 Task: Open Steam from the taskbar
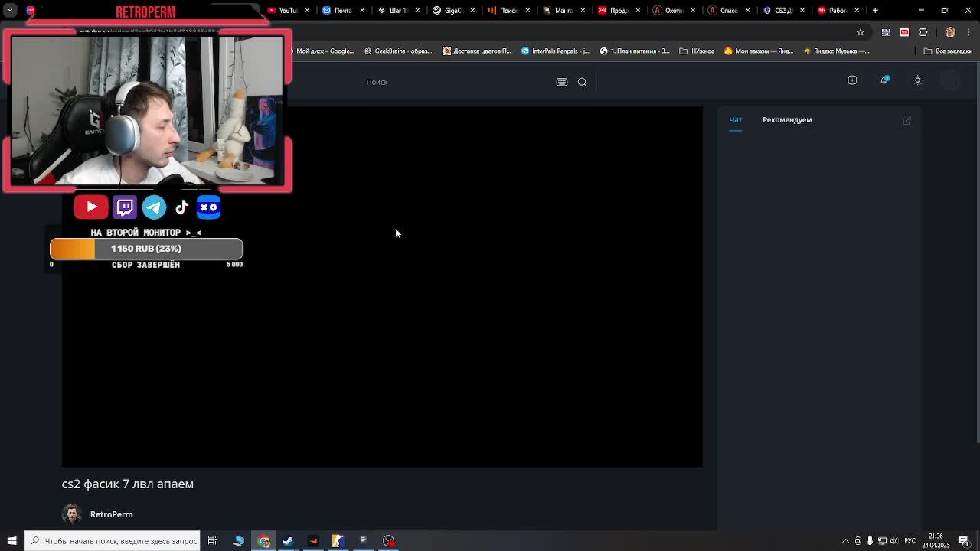tap(288, 541)
